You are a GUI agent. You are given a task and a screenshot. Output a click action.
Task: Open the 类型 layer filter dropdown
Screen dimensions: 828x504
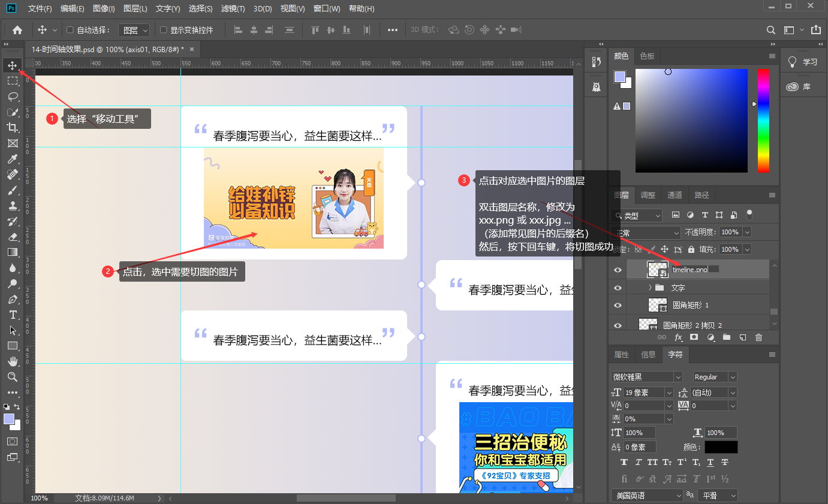(x=637, y=215)
